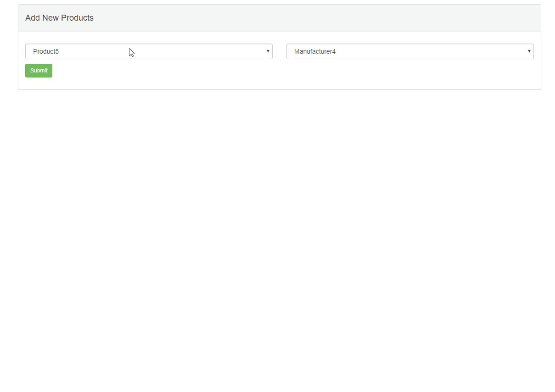Click the empty white area below the panel
555x392 pixels.
point(275,229)
